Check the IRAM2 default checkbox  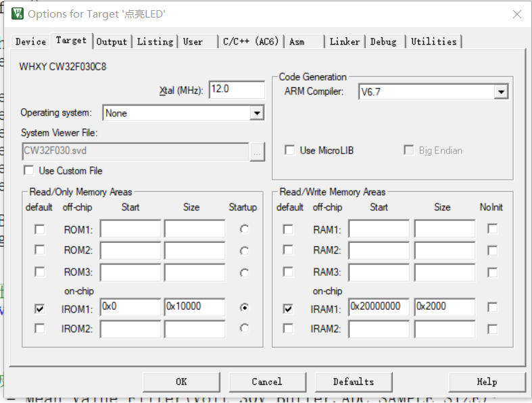[x=288, y=329]
